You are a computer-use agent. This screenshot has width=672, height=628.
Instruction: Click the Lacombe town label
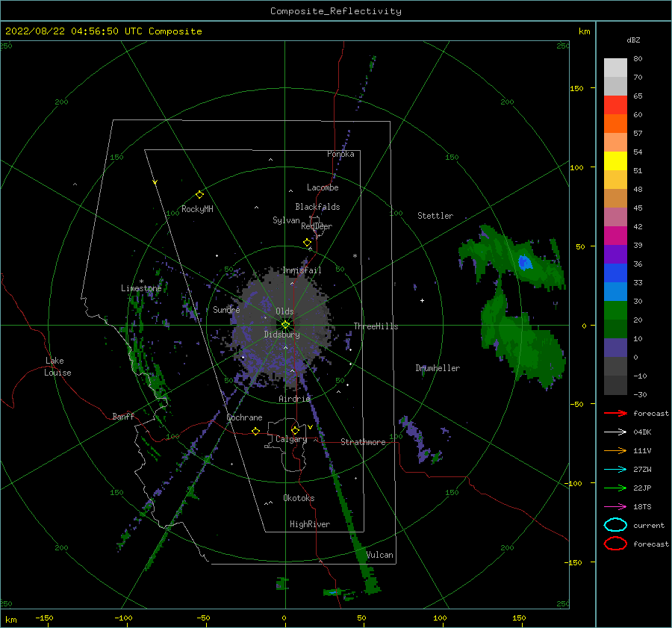pos(323,187)
